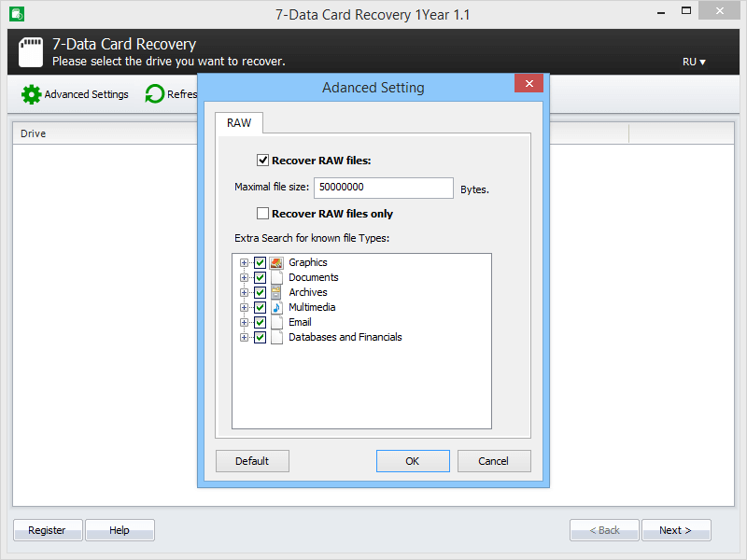Screen dimensions: 747x560
Task: Click the green Refresh arrow icon
Action: 155,94
